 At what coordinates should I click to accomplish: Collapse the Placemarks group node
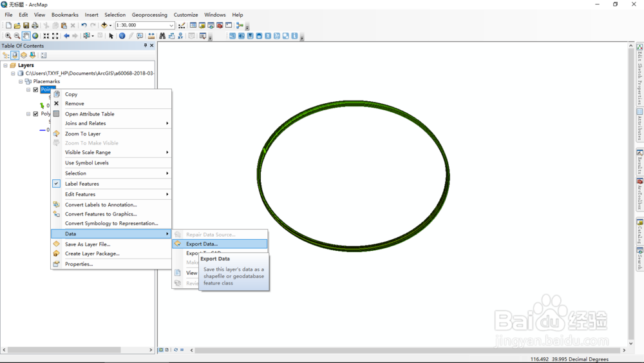tap(21, 81)
